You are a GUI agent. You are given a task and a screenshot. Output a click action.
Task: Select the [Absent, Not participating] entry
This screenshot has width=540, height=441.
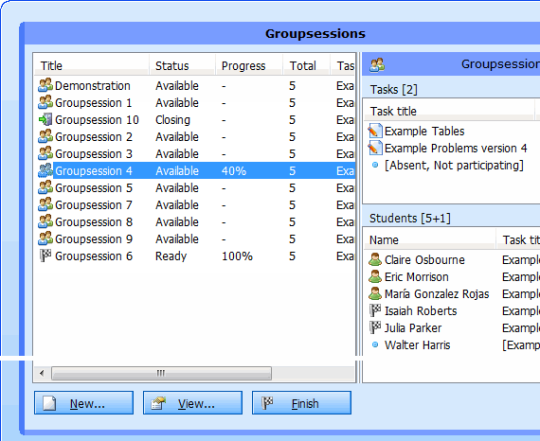pyautogui.click(x=454, y=165)
